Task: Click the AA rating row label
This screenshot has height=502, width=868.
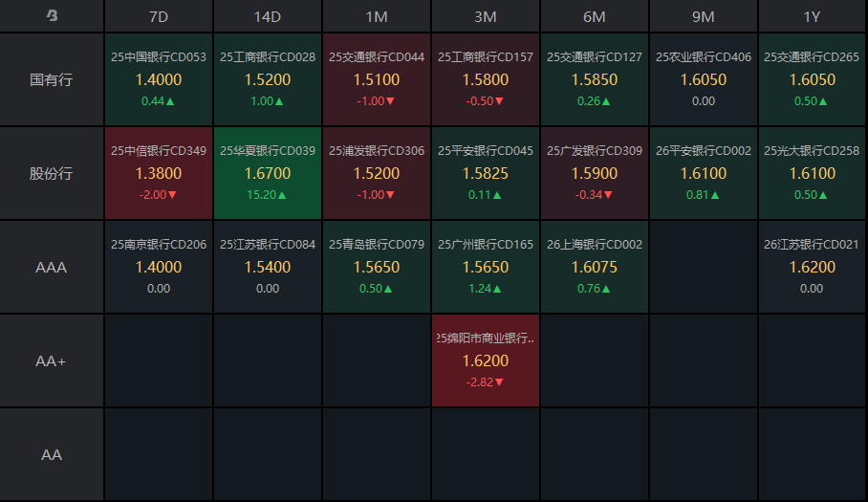Action: pos(52,455)
